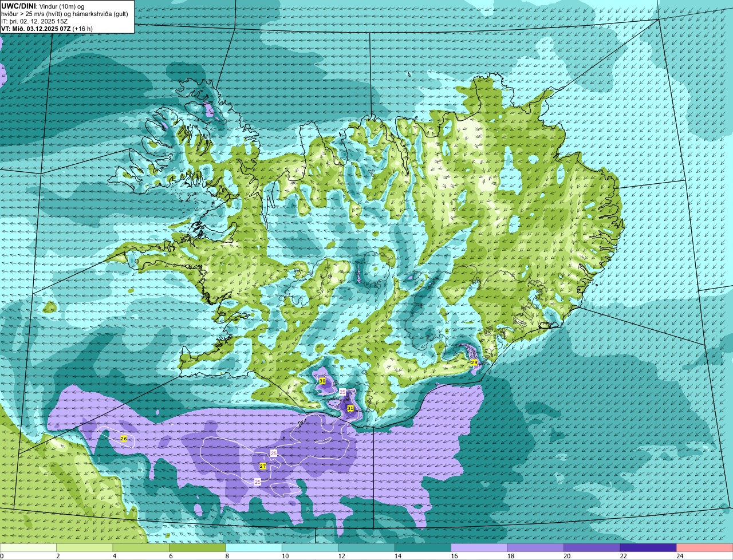Select the light yellow-green 2–4 color swatch
The height and width of the screenshot is (560, 733).
point(86,548)
